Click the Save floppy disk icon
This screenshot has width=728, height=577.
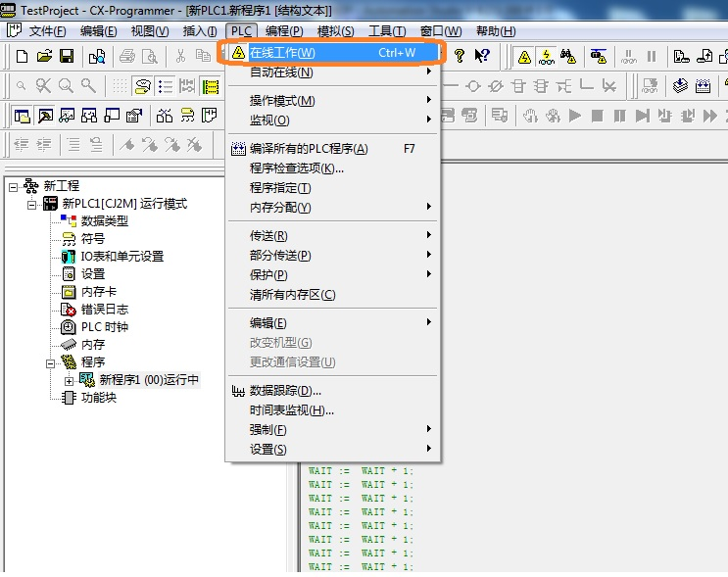(67, 57)
